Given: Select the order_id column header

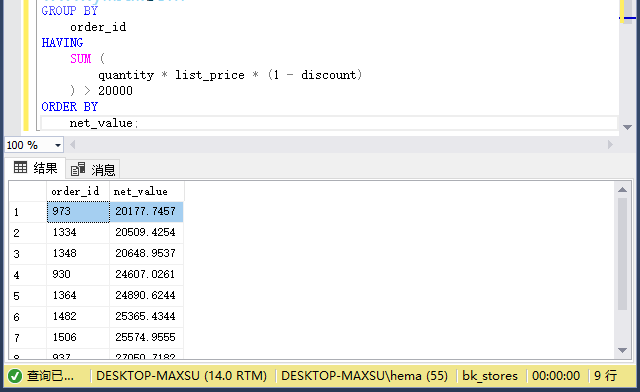Looking at the screenshot, I should (78, 191).
